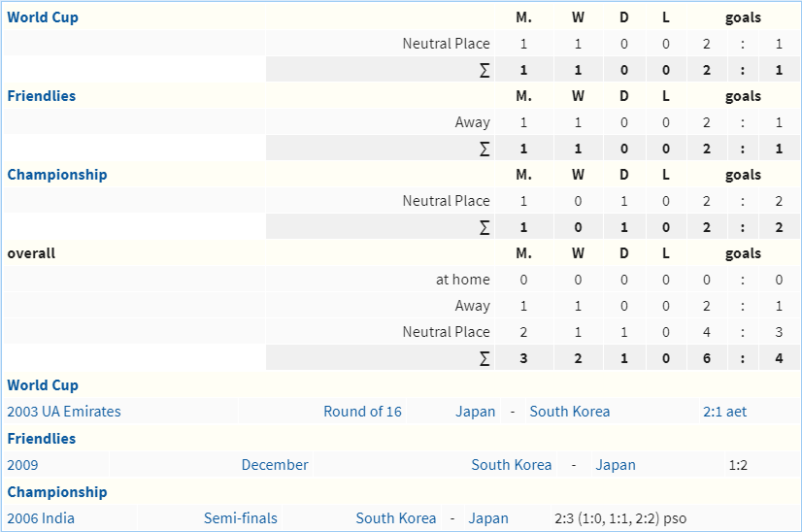
Task: Open the Friendlies heading above 2009 match
Action: (42, 439)
